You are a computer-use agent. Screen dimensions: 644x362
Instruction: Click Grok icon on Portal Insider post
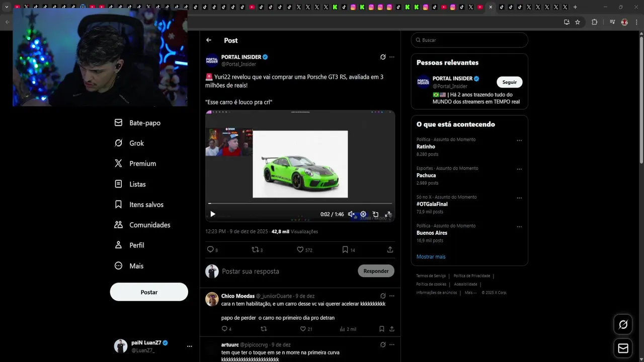point(383,57)
